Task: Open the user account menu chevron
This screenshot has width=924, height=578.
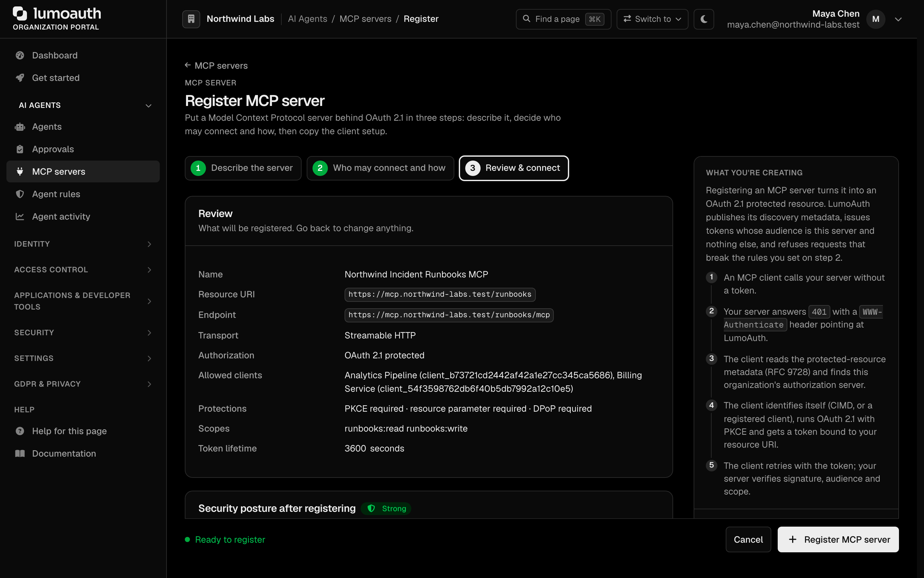Action: (x=898, y=19)
